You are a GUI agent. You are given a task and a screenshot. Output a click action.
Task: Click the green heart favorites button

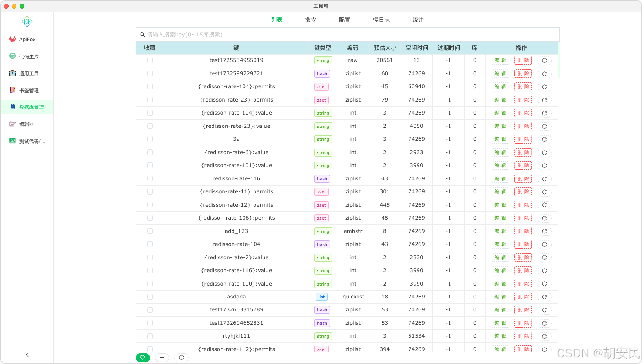click(143, 357)
